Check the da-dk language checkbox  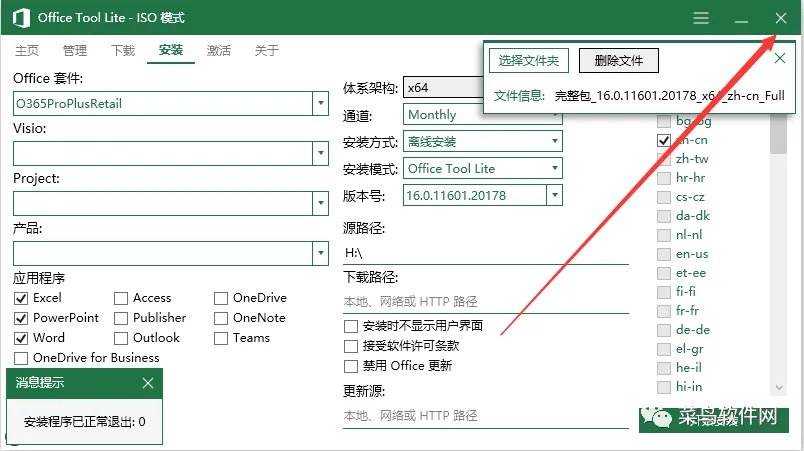coord(664,216)
